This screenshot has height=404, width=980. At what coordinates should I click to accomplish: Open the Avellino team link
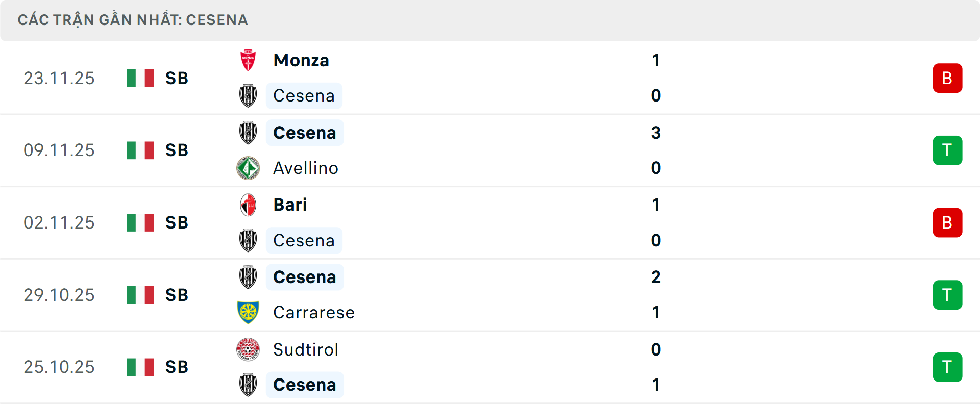[x=305, y=168]
